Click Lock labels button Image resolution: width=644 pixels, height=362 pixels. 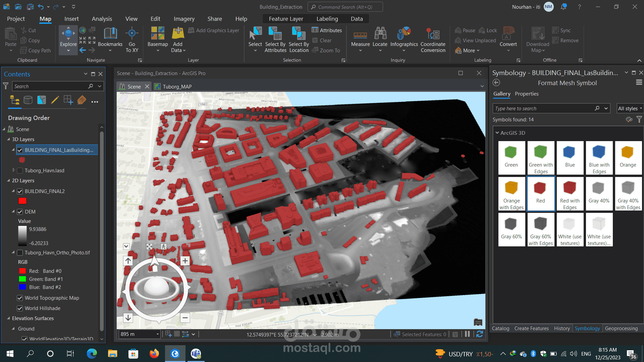click(x=488, y=30)
